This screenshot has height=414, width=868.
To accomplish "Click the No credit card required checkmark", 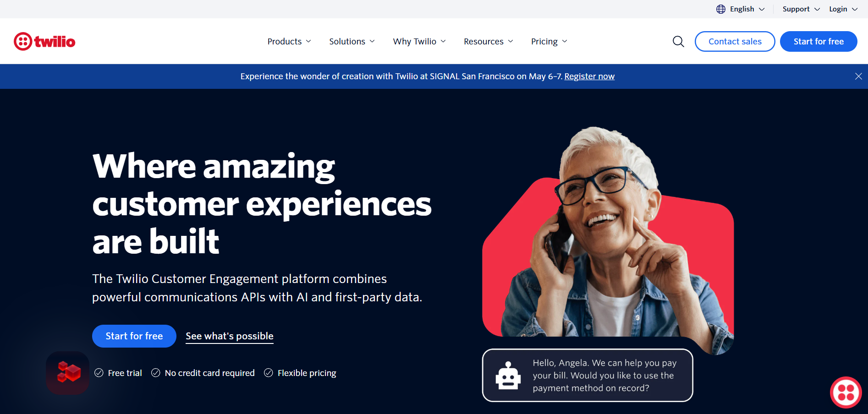I will (156, 373).
